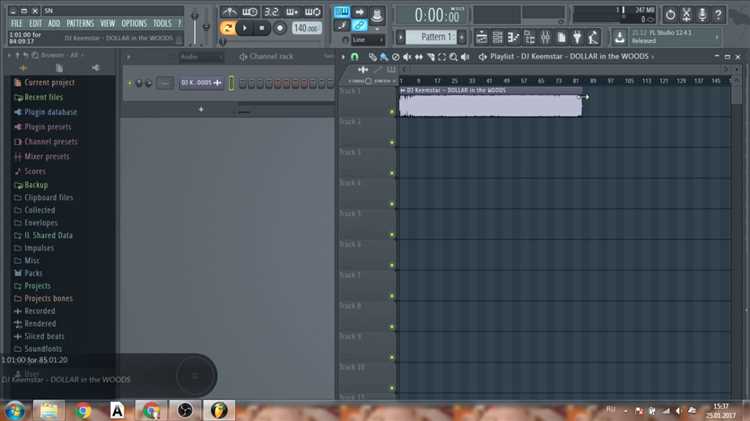Stop playback with the Stop button

(262, 28)
